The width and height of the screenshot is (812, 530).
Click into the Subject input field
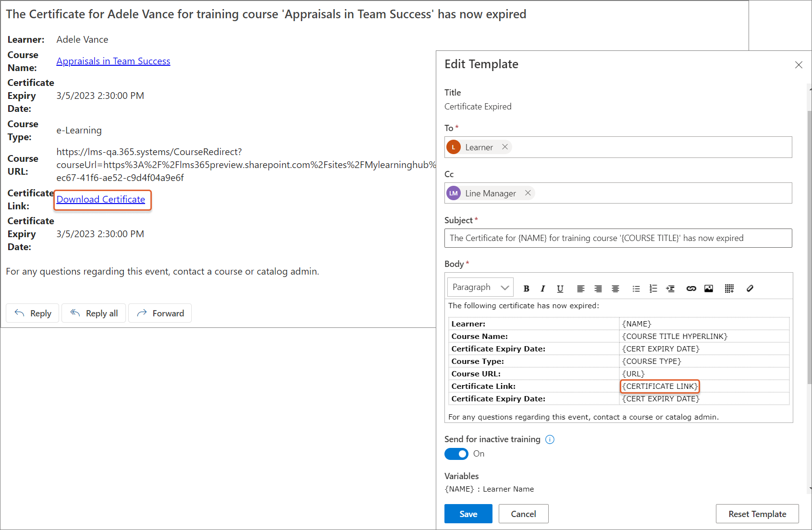618,238
